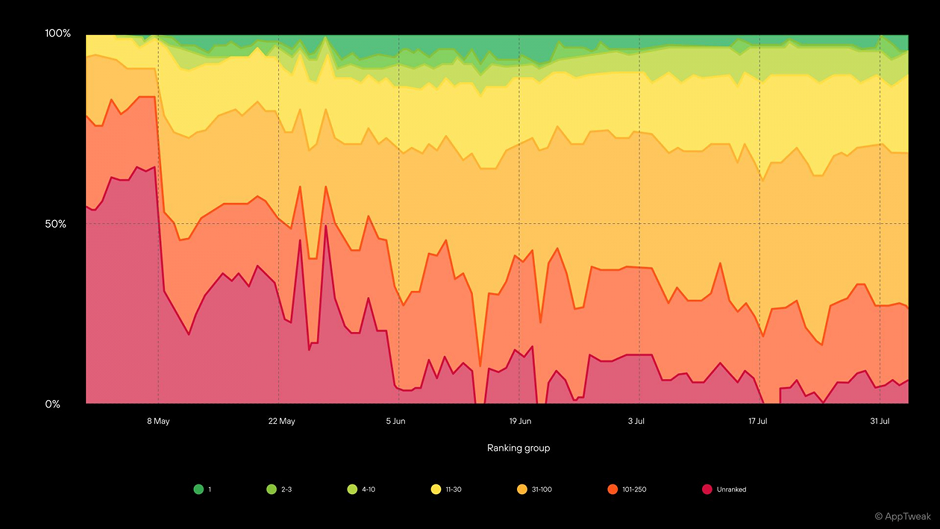This screenshot has height=529, width=940.
Task: Select the 22 May tick on x-axis
Action: click(x=281, y=421)
